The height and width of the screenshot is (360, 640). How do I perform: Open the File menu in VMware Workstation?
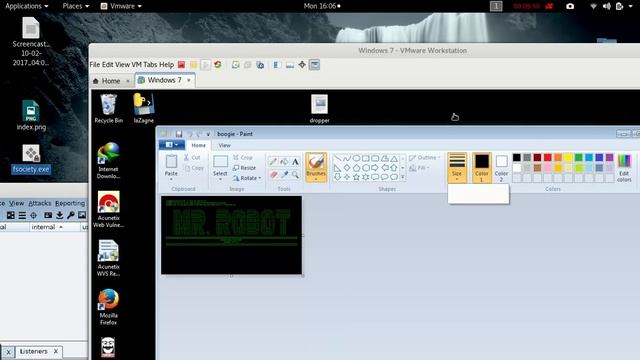(x=95, y=65)
